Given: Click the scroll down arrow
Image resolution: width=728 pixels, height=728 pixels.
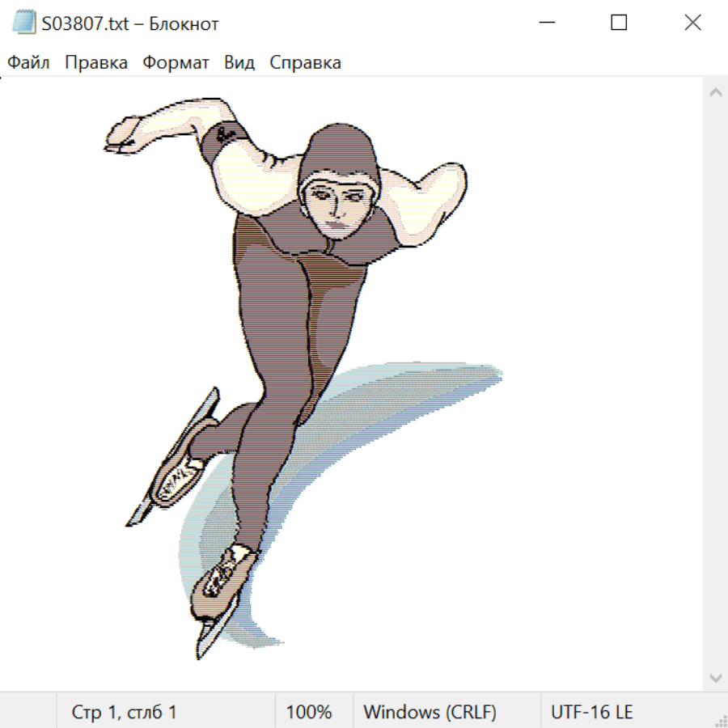Looking at the screenshot, I should point(715,677).
